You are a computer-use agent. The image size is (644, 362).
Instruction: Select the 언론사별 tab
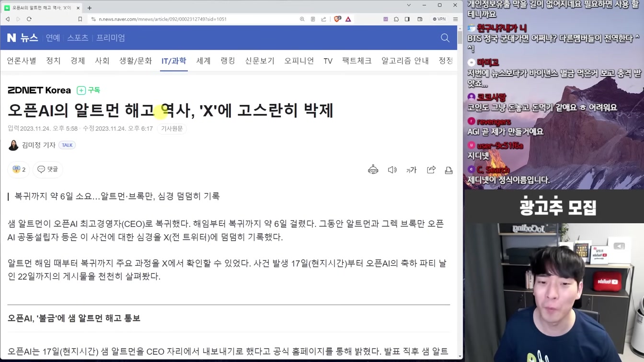(x=22, y=61)
